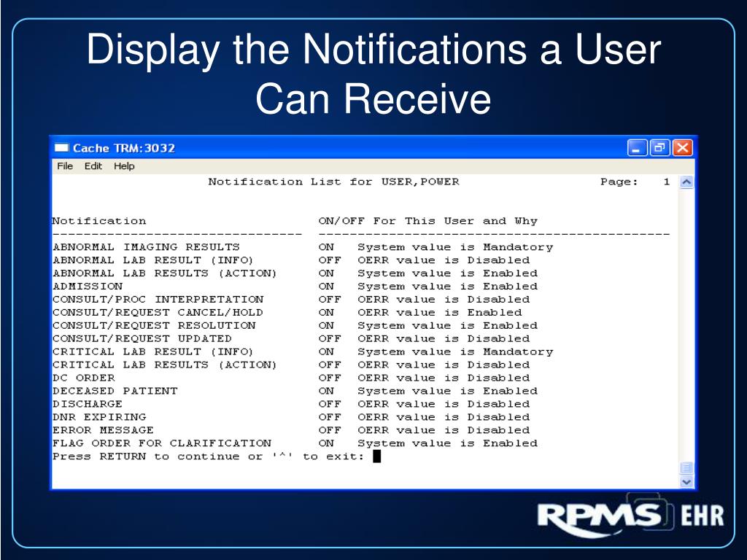Click the cursor after 'to exit:' prompt
747x560 pixels.
pos(376,456)
